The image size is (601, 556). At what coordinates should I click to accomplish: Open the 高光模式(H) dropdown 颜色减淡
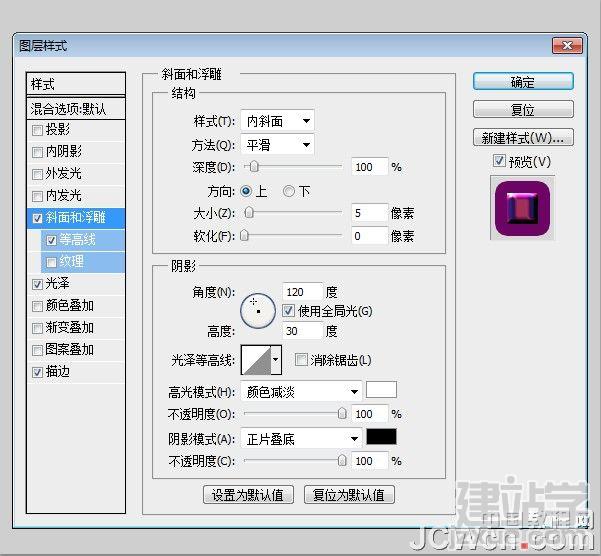301,392
